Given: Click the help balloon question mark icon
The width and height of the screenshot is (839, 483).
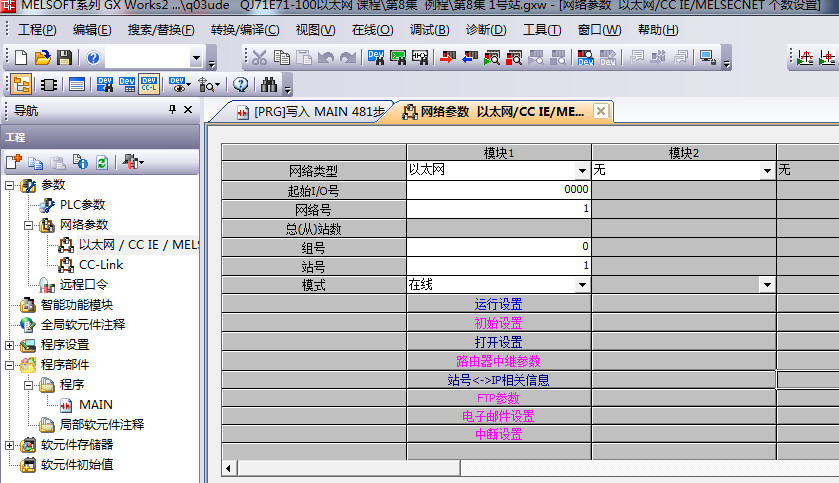Looking at the screenshot, I should (x=240, y=85).
